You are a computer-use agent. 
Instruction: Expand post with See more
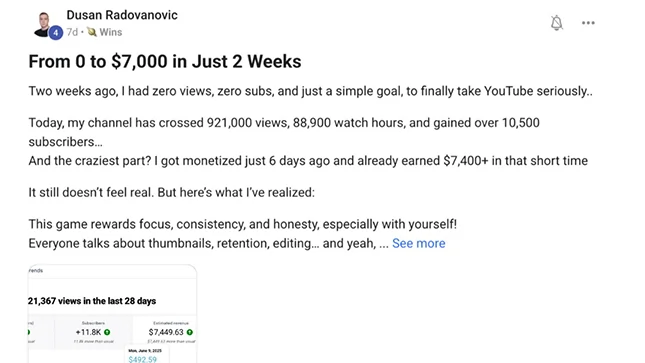[x=418, y=243]
